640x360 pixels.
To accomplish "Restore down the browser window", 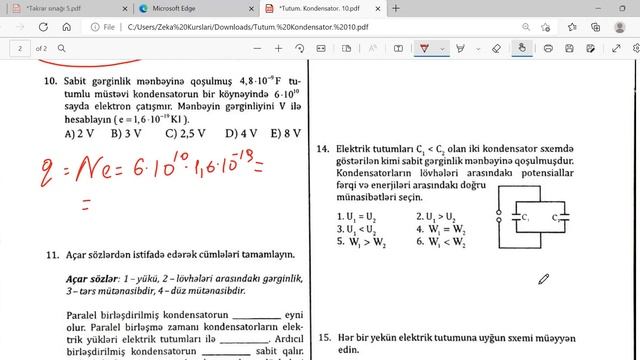I will [622, 8].
